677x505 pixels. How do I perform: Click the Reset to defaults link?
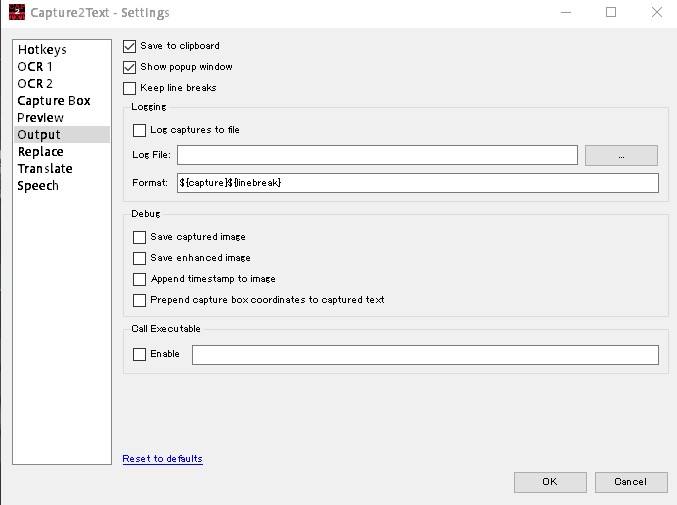coord(162,459)
